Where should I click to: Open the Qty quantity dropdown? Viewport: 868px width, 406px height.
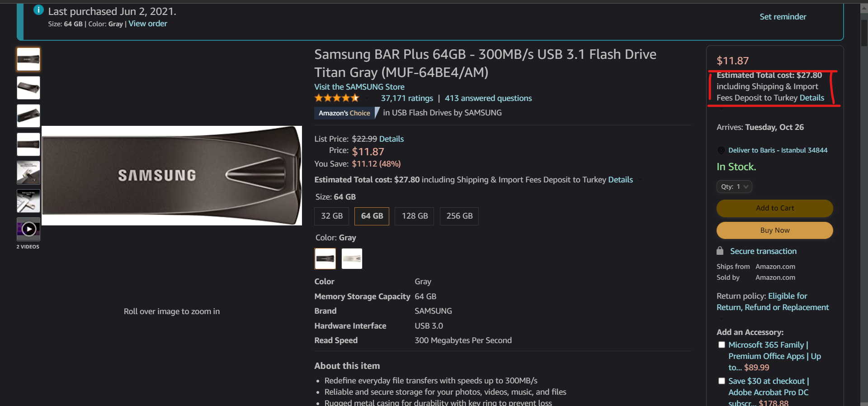point(734,186)
